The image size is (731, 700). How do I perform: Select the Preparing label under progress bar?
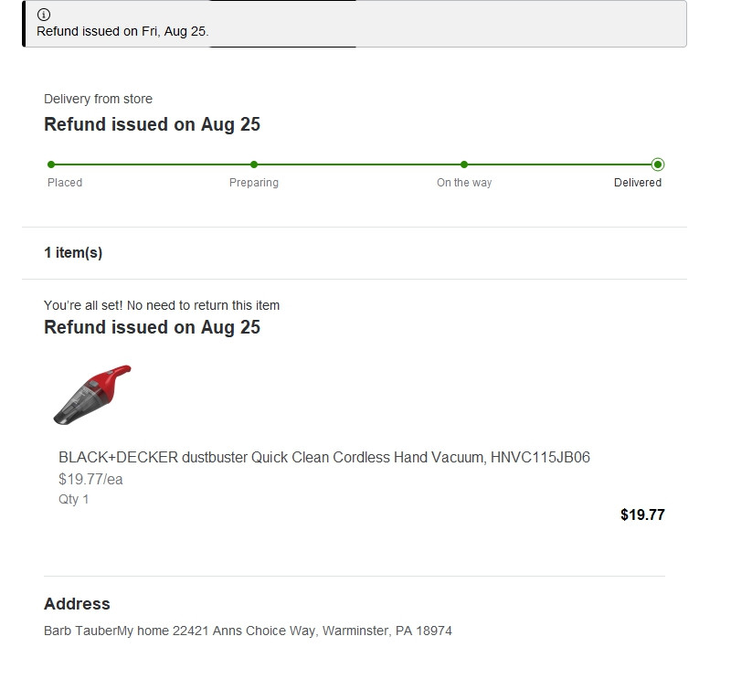click(254, 183)
